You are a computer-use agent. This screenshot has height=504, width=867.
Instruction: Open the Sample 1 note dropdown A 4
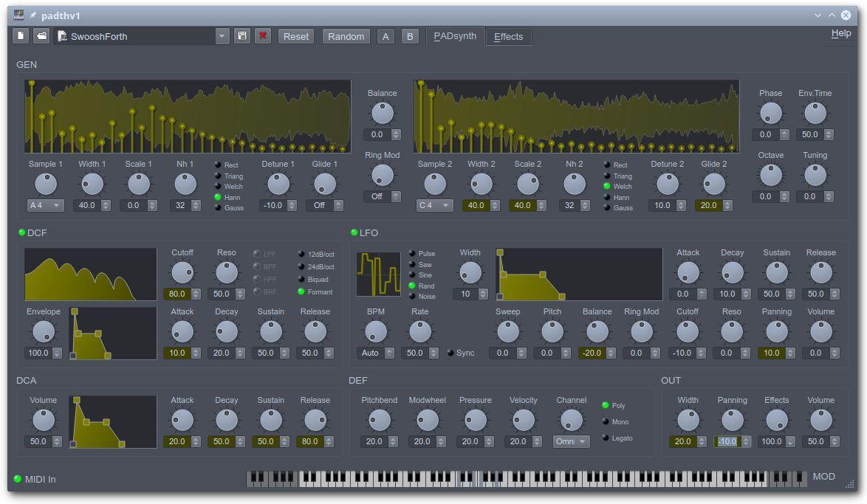click(x=46, y=206)
